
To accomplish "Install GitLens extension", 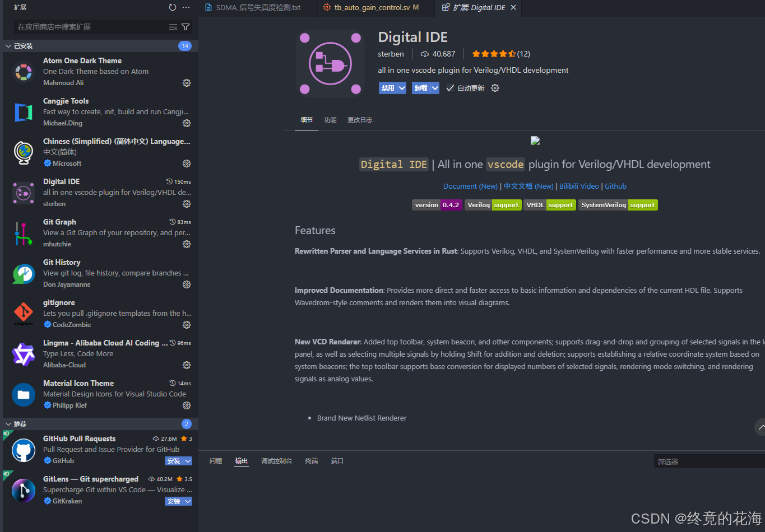I will point(174,501).
